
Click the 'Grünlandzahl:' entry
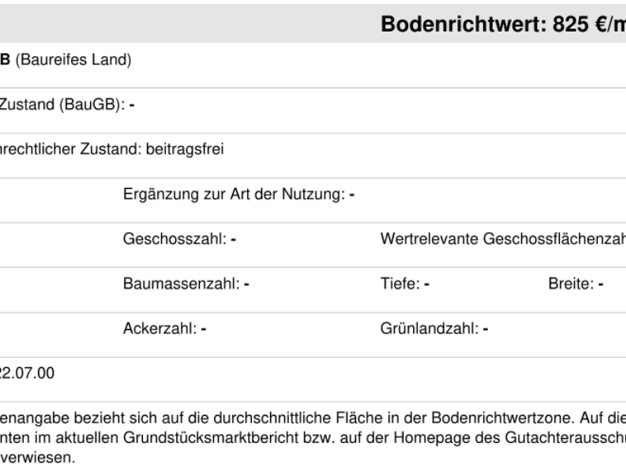434,329
